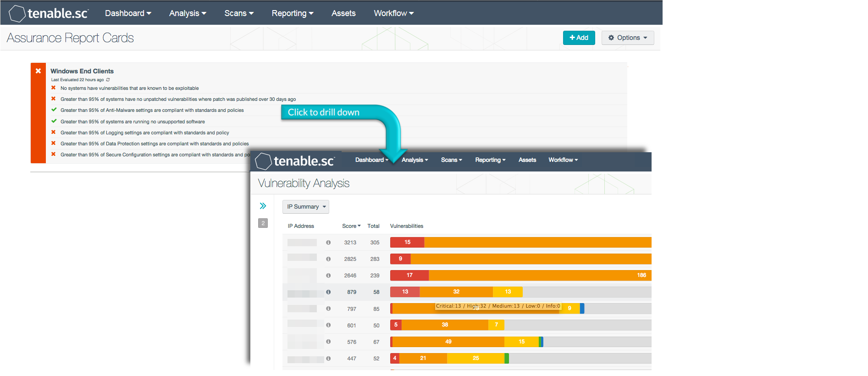
Task: Click the X icon beside Data Protection settings policy
Action: click(54, 143)
